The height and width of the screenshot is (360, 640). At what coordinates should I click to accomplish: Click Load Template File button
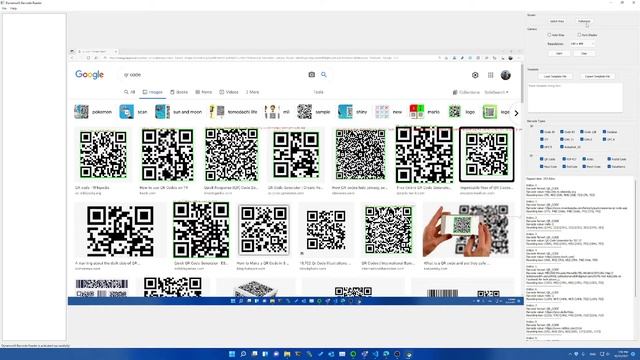[555, 76]
